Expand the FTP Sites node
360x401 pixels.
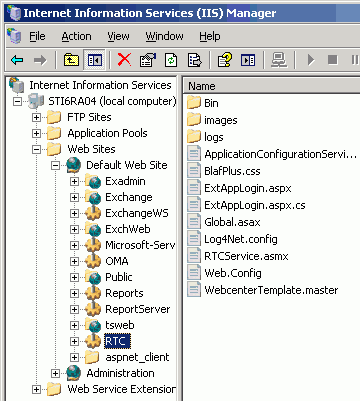coord(36,117)
